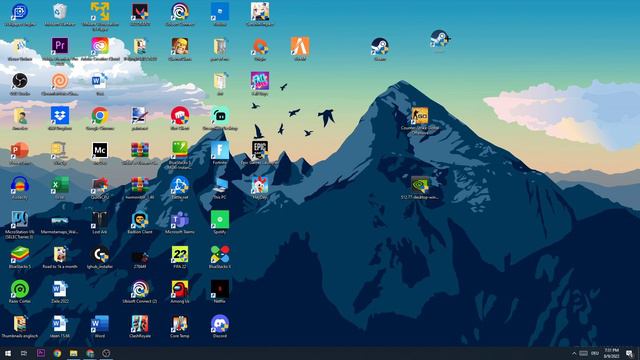This screenshot has width=640, height=360.
Task: Select the Badlion Client icon
Action: [x=140, y=220]
